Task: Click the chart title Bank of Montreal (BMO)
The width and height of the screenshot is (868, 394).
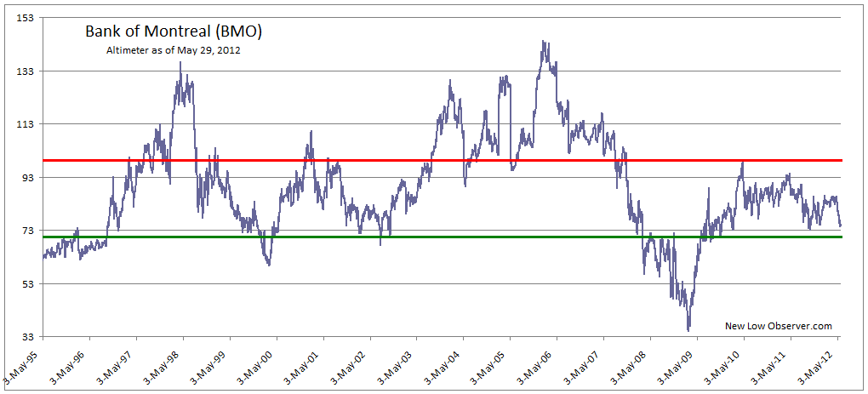Action: 174,32
